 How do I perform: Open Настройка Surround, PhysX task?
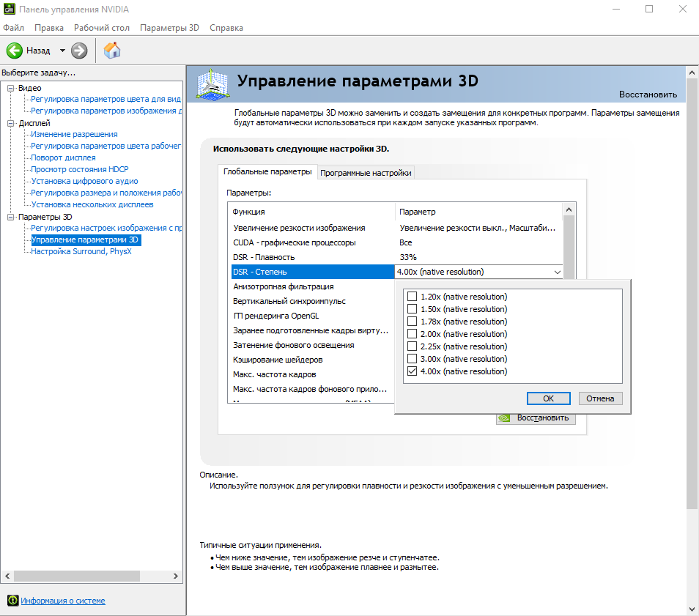81,251
